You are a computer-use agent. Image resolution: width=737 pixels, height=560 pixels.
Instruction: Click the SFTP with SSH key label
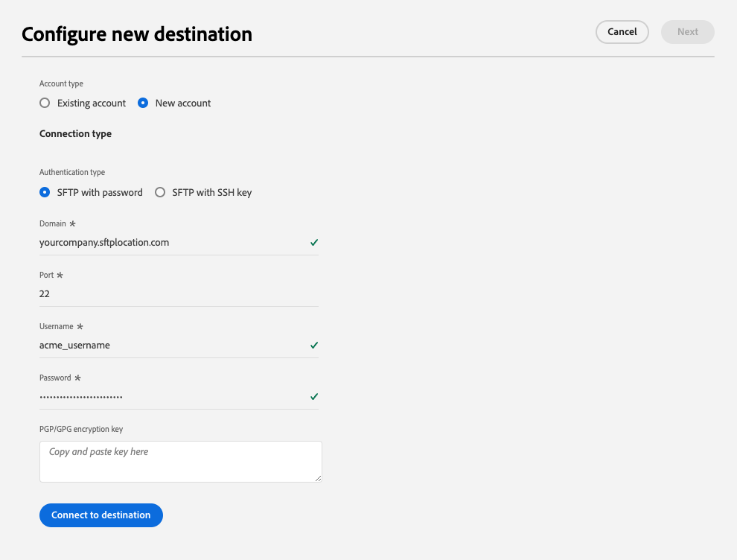pos(212,192)
